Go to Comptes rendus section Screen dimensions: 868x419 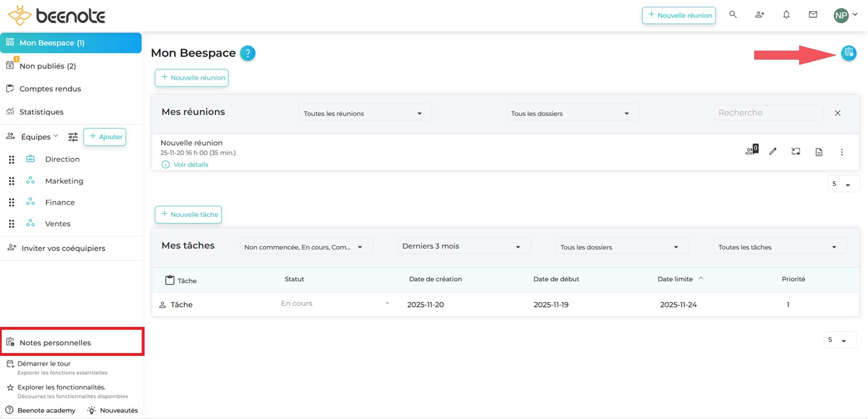[x=50, y=89]
